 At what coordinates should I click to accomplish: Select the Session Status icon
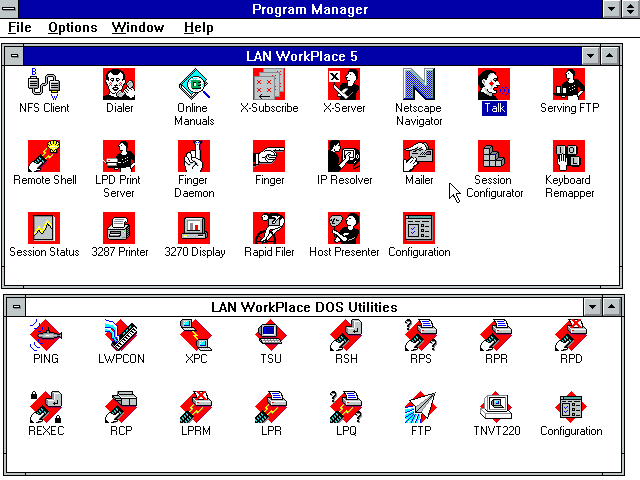point(44,228)
